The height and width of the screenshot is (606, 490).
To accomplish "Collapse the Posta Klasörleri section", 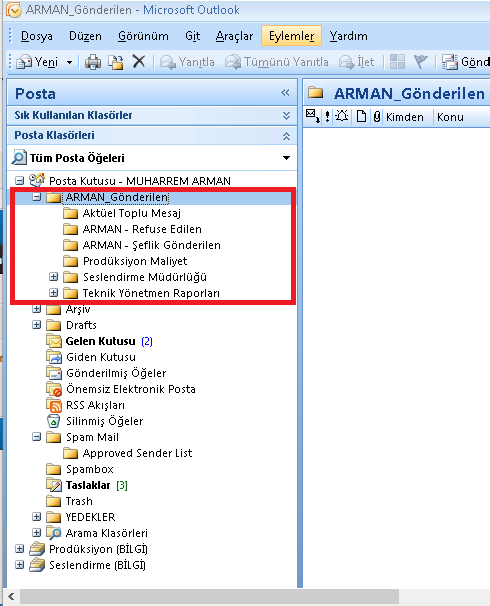I will 286,136.
